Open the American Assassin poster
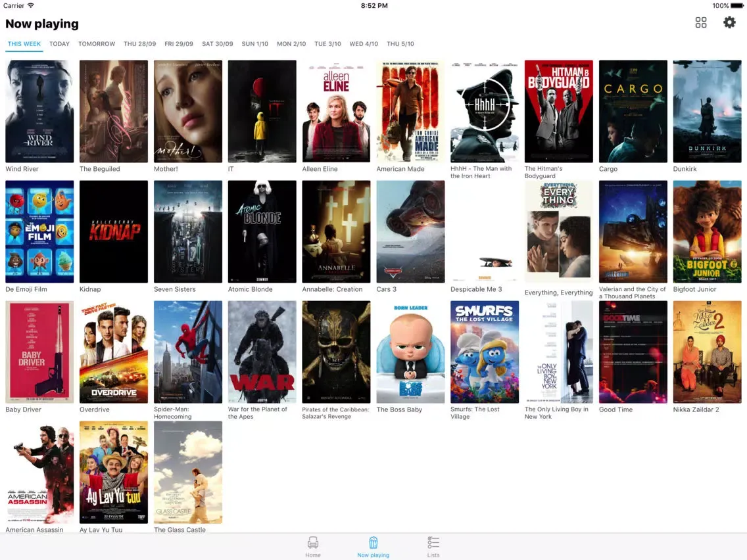This screenshot has height=560, width=747. (x=39, y=473)
